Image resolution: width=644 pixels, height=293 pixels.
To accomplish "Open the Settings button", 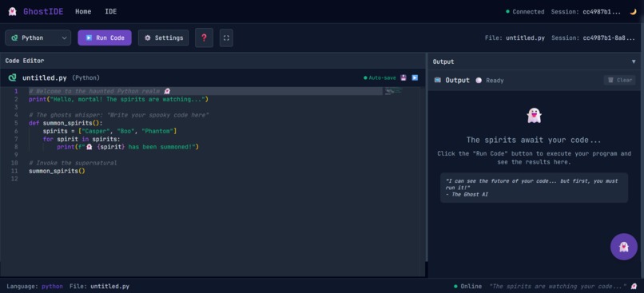I will [164, 38].
